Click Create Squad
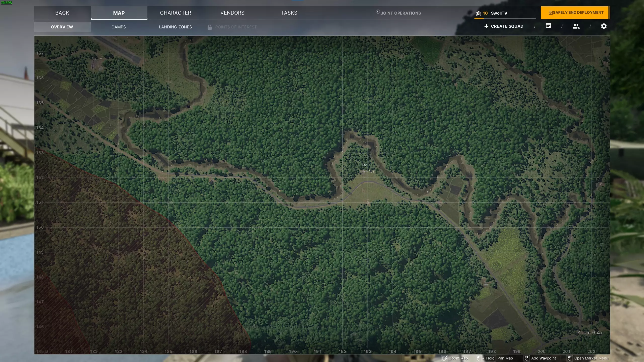644x362 pixels. tap(504, 26)
